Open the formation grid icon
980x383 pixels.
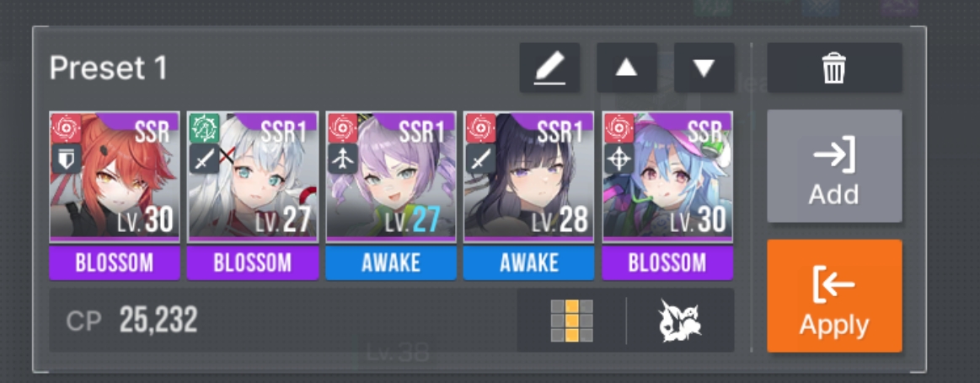[571, 321]
